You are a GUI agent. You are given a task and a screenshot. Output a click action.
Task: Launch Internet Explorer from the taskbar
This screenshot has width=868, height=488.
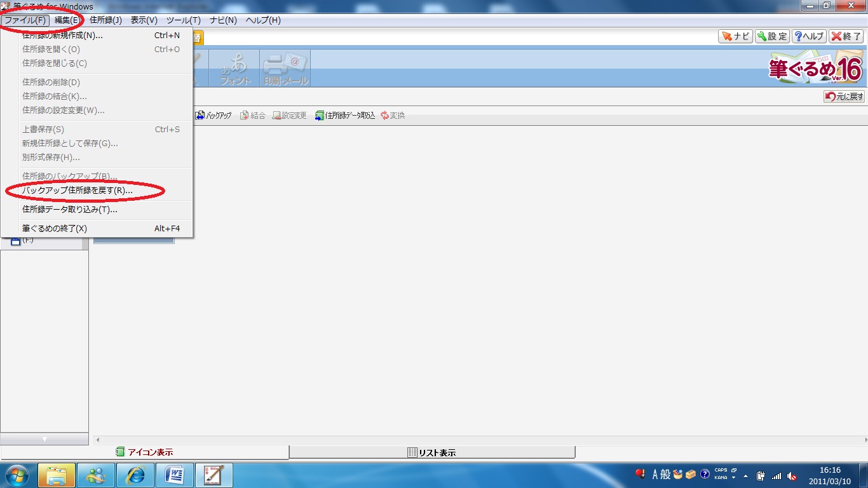135,475
